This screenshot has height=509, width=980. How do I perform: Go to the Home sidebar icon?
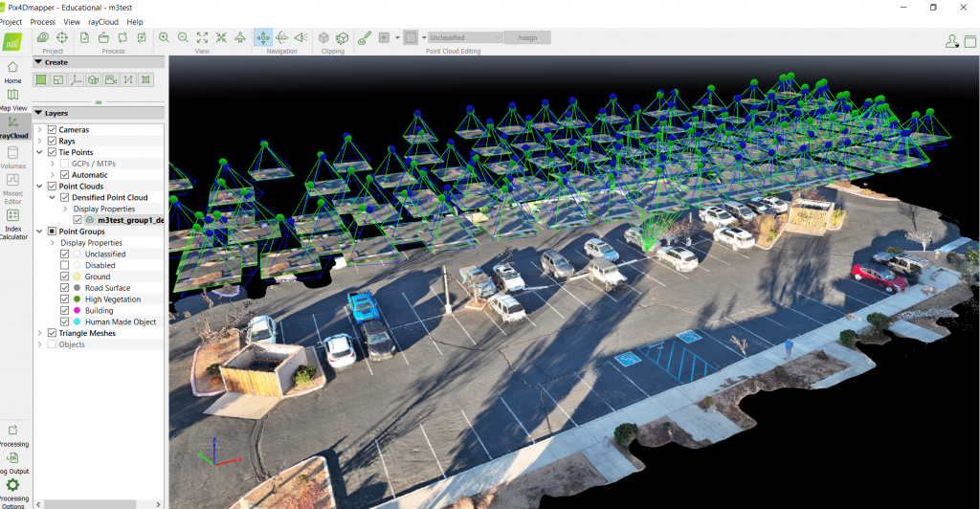coord(12,72)
